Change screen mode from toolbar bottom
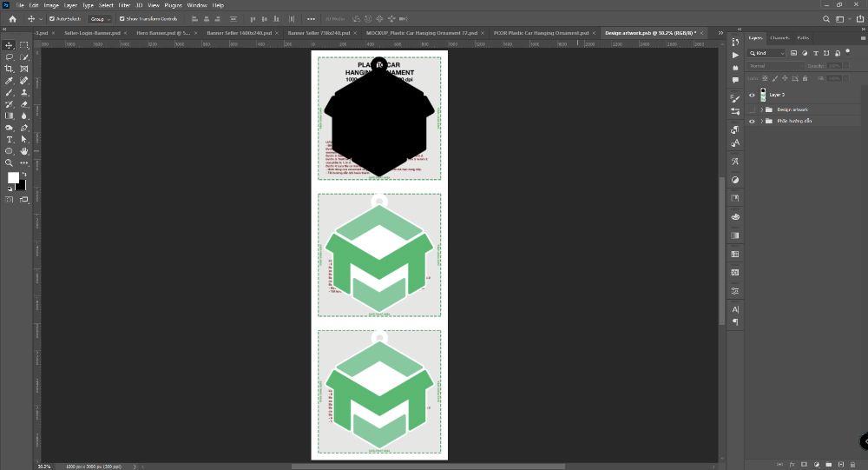This screenshot has height=470, width=868. 23,200
